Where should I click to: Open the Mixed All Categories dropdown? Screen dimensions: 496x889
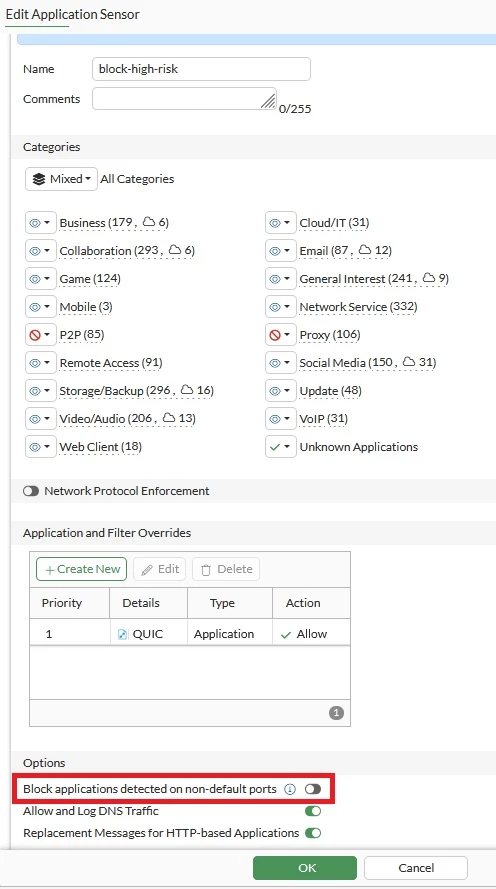(x=61, y=179)
